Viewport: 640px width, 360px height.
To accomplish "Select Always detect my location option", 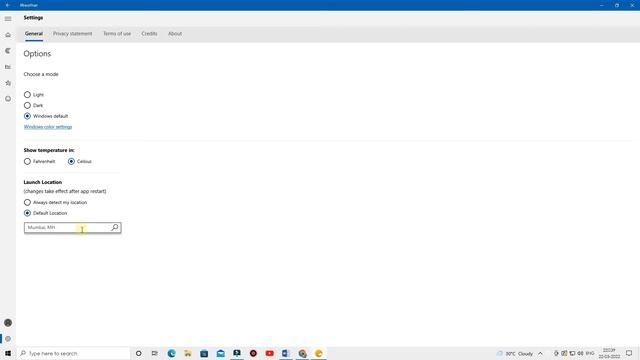I will pos(27,202).
